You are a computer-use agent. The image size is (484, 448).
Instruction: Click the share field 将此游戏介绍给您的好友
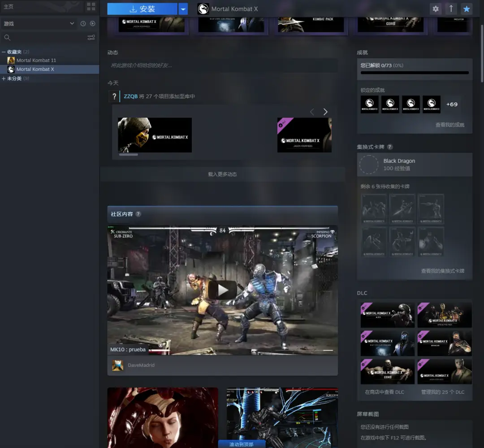point(223,65)
